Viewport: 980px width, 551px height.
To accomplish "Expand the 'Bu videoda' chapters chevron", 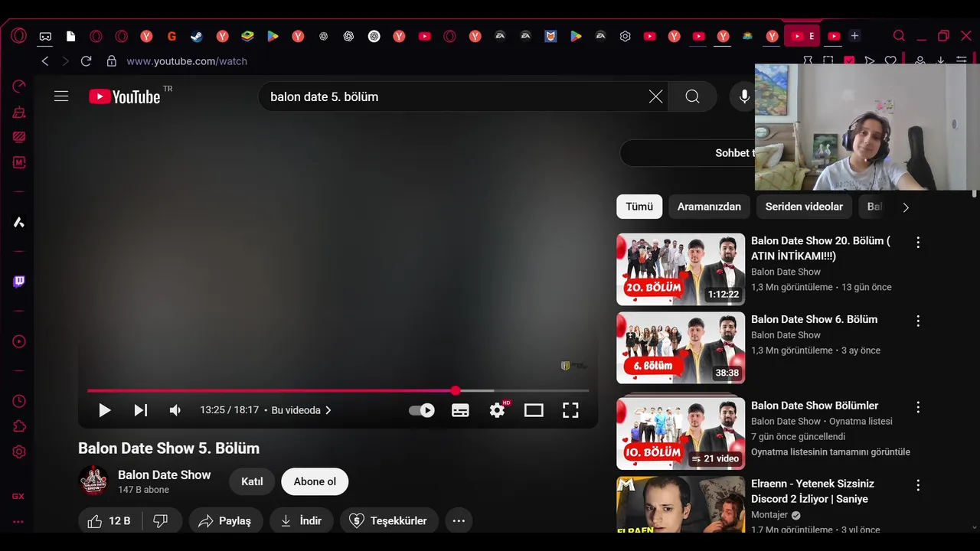I will click(x=328, y=410).
